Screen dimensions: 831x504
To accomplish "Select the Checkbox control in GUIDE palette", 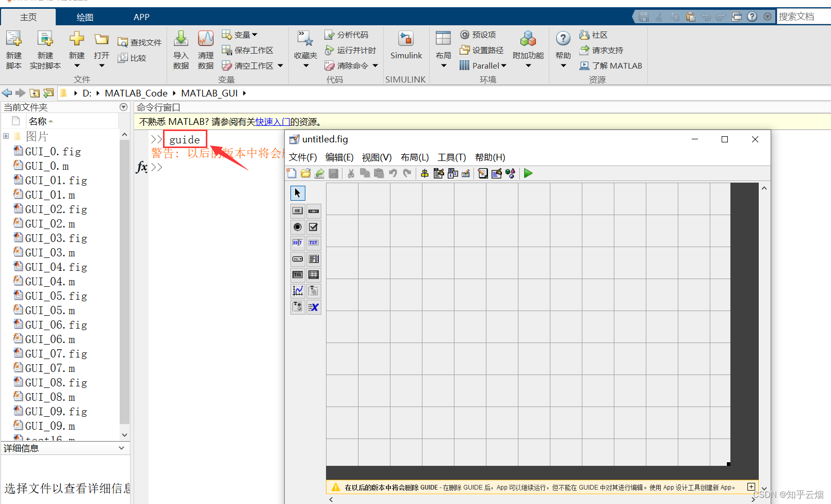I will 313,227.
